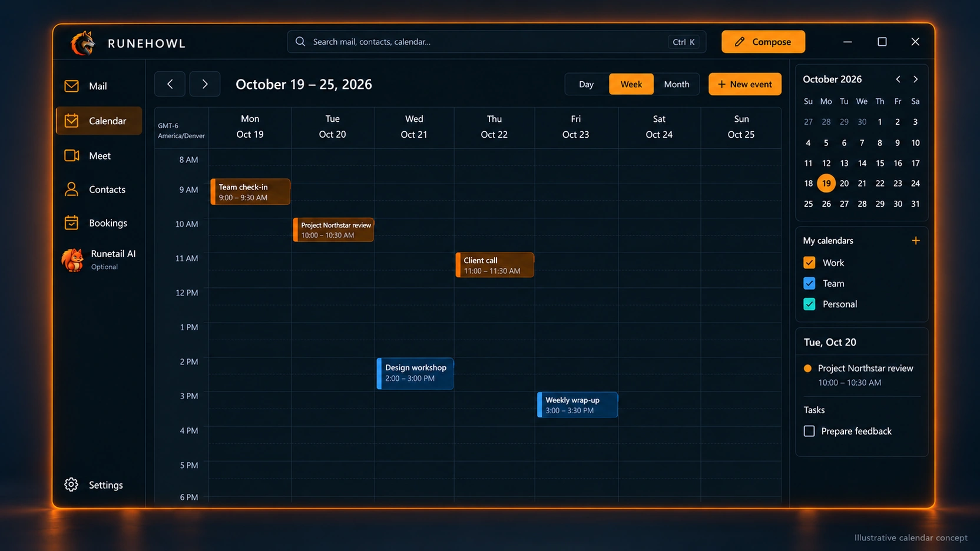Select October 19 in mini calendar

tap(826, 183)
